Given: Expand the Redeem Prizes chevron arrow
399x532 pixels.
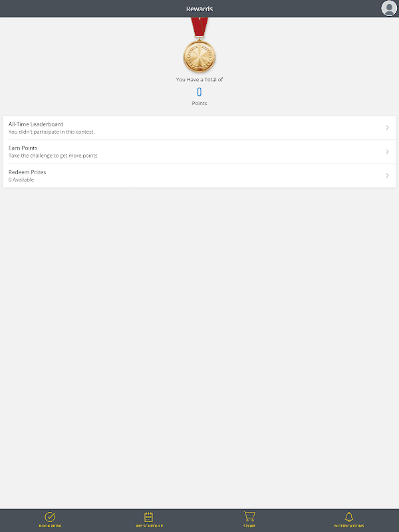Looking at the screenshot, I should pos(387,176).
